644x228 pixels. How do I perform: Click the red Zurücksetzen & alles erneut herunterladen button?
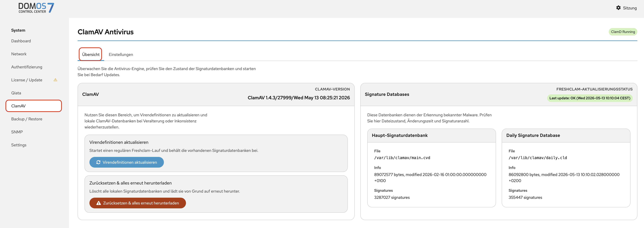click(x=137, y=203)
